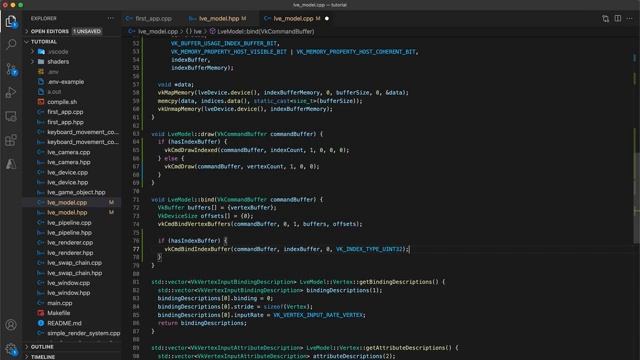Viewport: 640px width, 360px height.
Task: Open the Accounts profile icon
Action: 11,324
